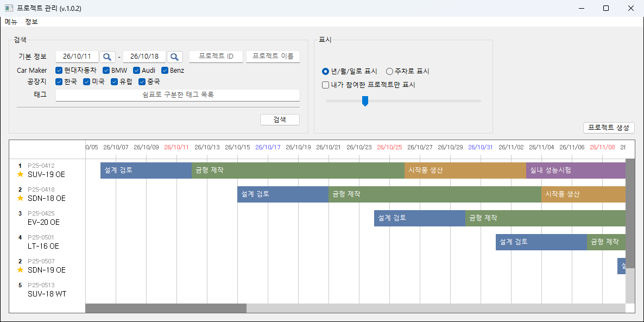Open start date picker magnifier next to 26/10/11
The height and width of the screenshot is (322, 644).
tap(107, 56)
